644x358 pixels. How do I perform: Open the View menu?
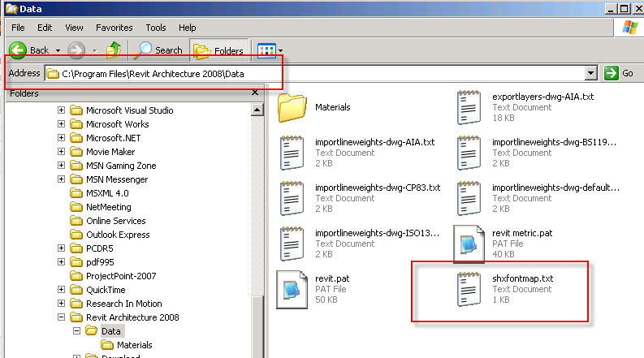(x=74, y=28)
